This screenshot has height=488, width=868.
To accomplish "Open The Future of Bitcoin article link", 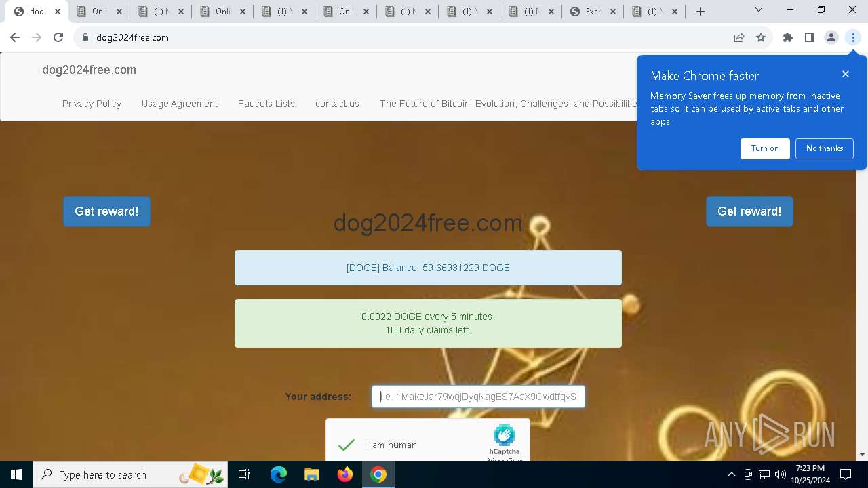I will point(508,104).
